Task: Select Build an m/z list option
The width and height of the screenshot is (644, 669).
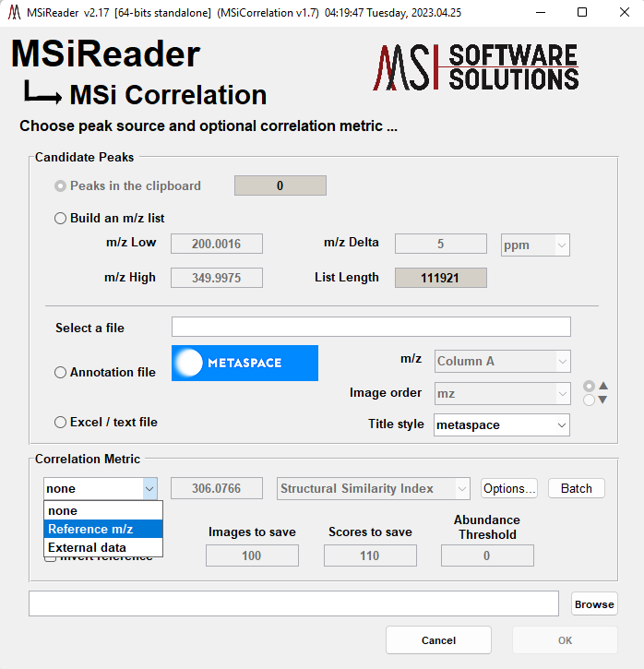Action: [x=60, y=219]
